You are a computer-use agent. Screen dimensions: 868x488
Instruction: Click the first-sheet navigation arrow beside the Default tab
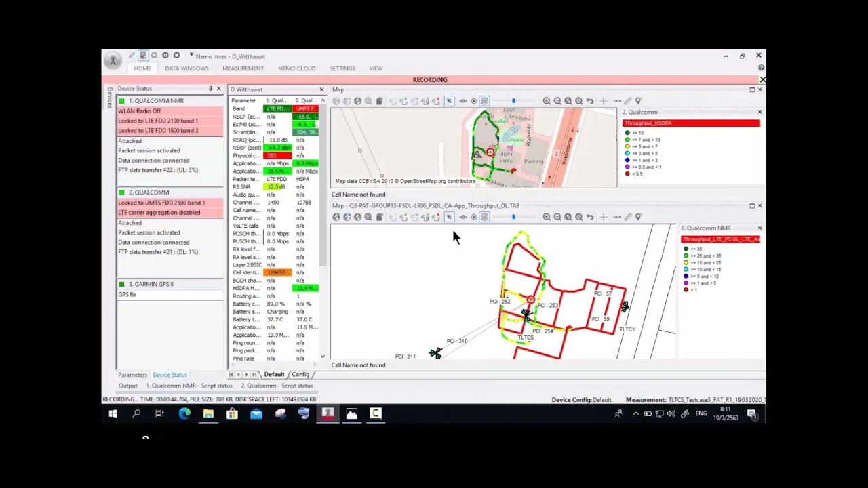point(231,375)
